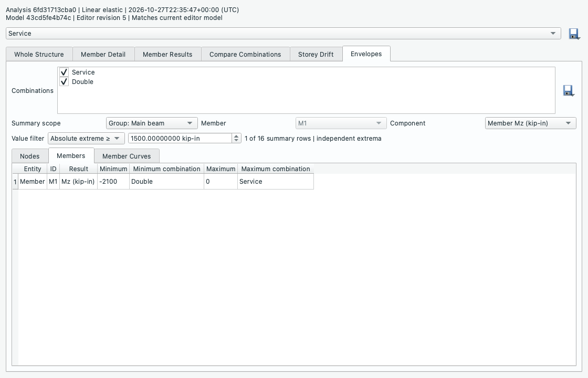Increase the threshold value with the up arrow

click(x=236, y=136)
